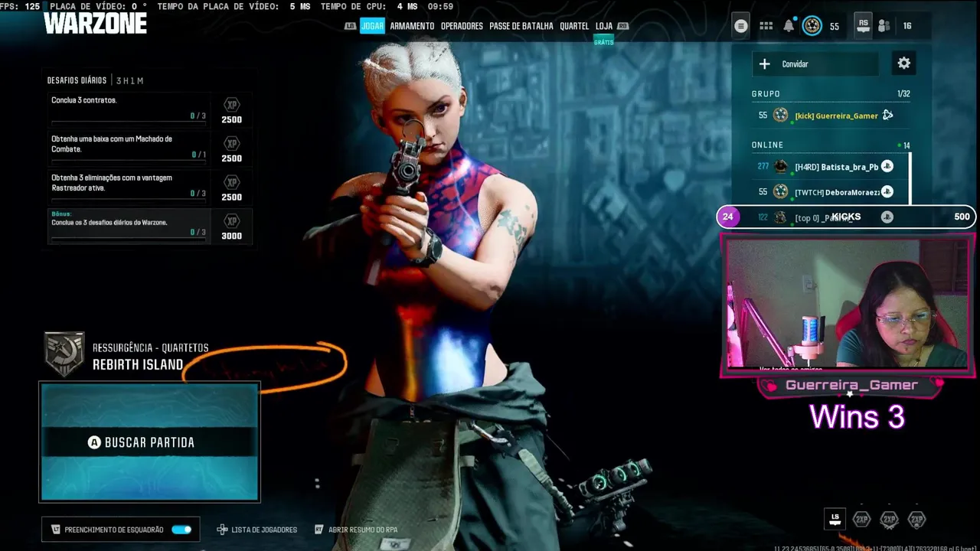Image resolution: width=980 pixels, height=551 pixels.
Task: Open social settings gear icon
Action: (904, 64)
